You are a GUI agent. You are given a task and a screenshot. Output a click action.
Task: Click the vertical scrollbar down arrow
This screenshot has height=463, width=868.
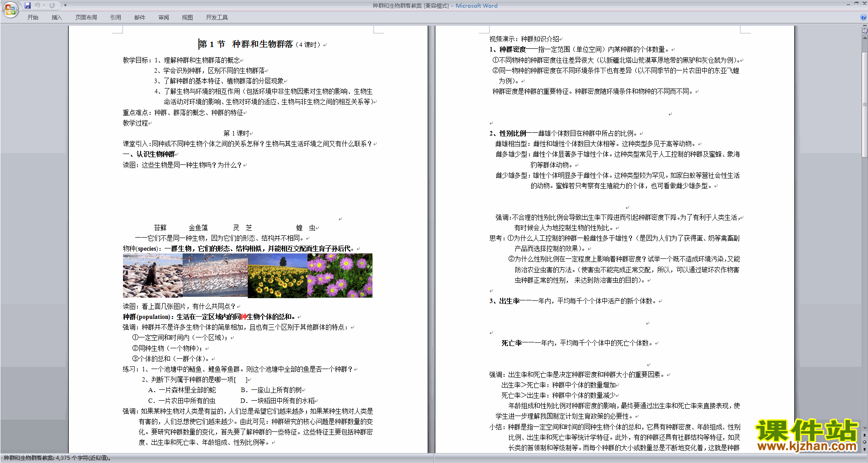(864, 428)
